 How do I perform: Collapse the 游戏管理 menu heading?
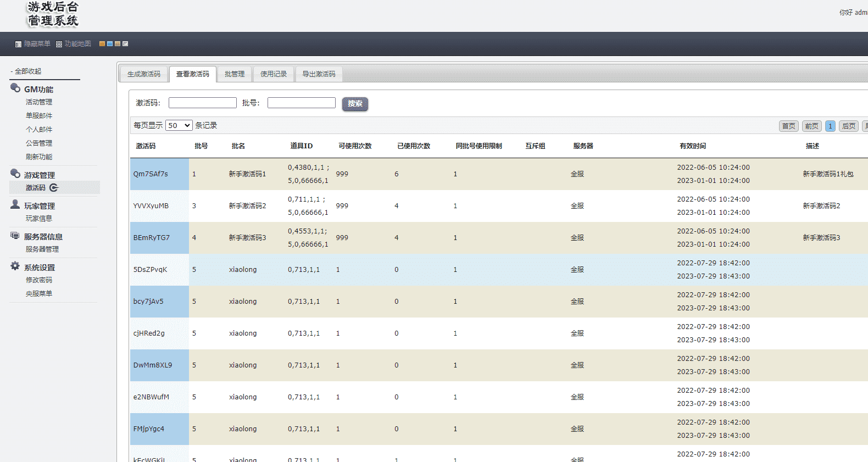[x=40, y=175]
